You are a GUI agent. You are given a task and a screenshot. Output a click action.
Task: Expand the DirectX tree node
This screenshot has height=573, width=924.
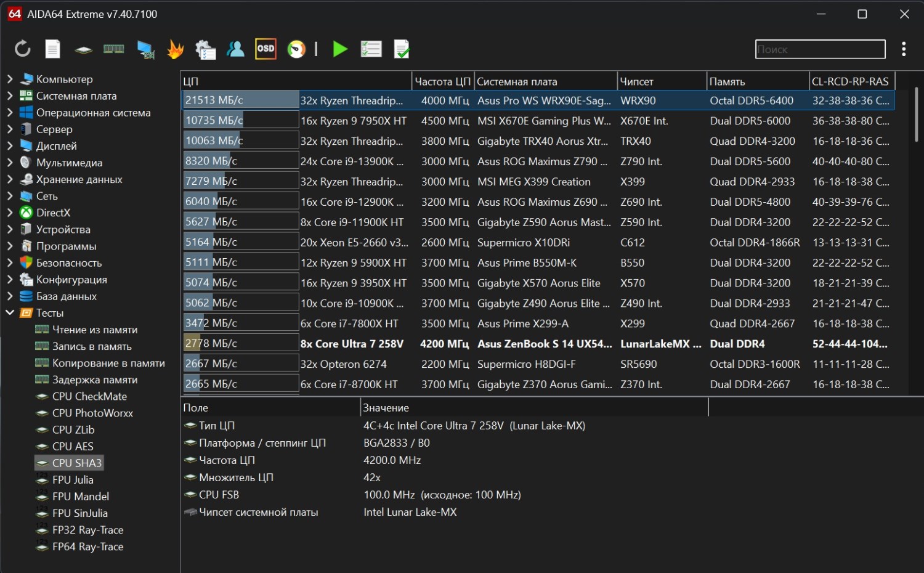click(10, 213)
